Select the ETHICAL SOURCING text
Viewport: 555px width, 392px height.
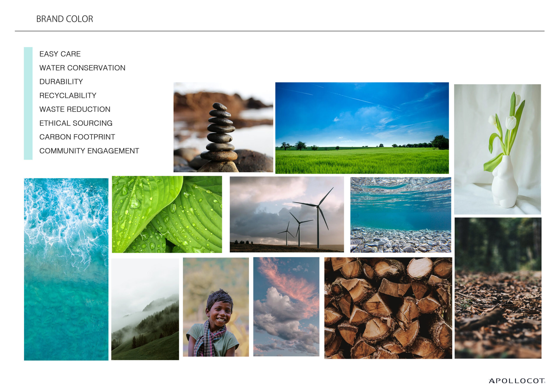[x=76, y=123]
